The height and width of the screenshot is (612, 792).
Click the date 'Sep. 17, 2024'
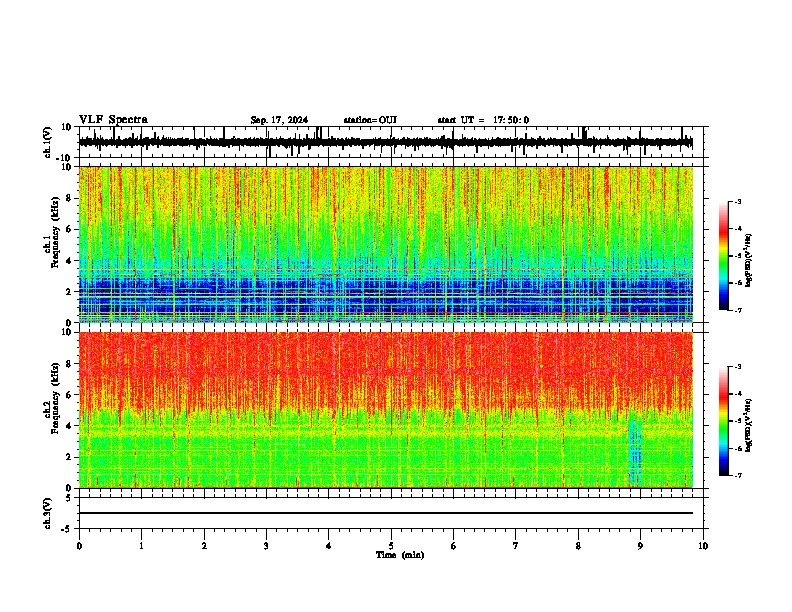click(x=279, y=120)
